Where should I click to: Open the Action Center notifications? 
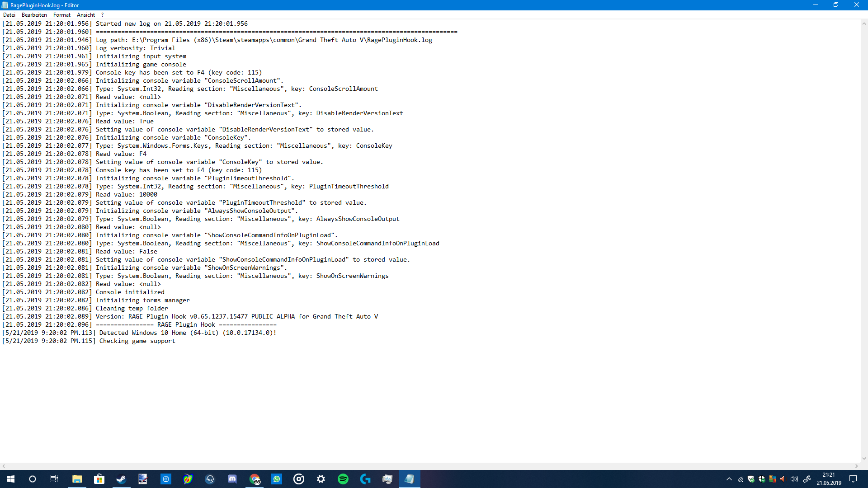(853, 479)
